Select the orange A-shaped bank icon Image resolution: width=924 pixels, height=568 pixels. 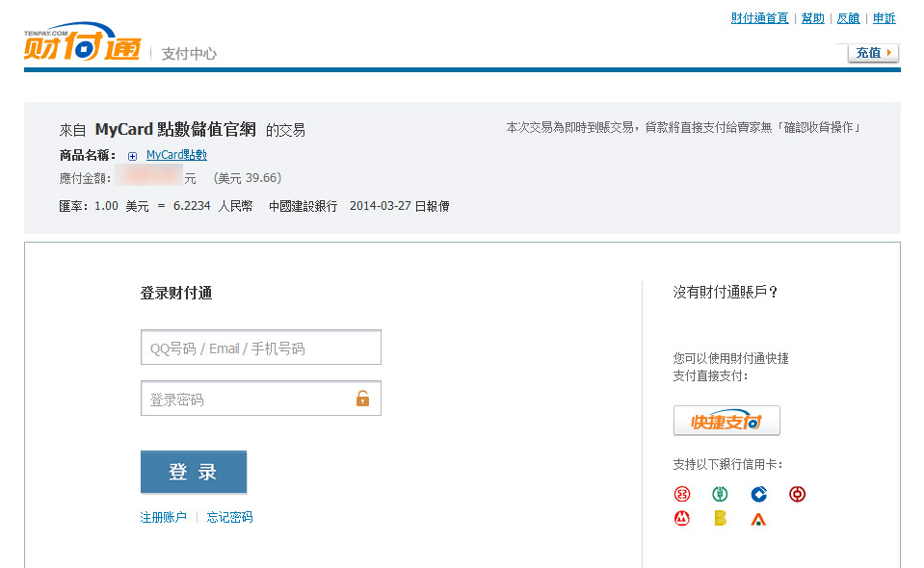click(x=758, y=519)
